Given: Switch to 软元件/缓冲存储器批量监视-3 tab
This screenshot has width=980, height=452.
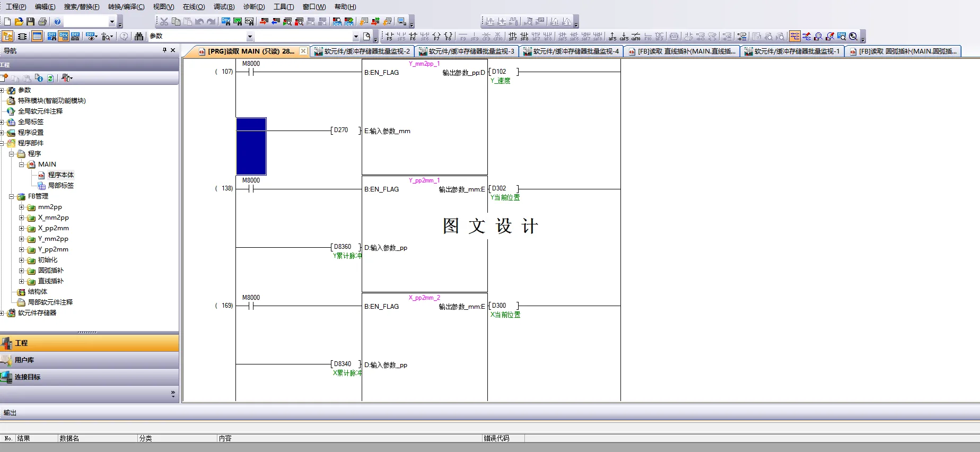Looking at the screenshot, I should [x=467, y=51].
